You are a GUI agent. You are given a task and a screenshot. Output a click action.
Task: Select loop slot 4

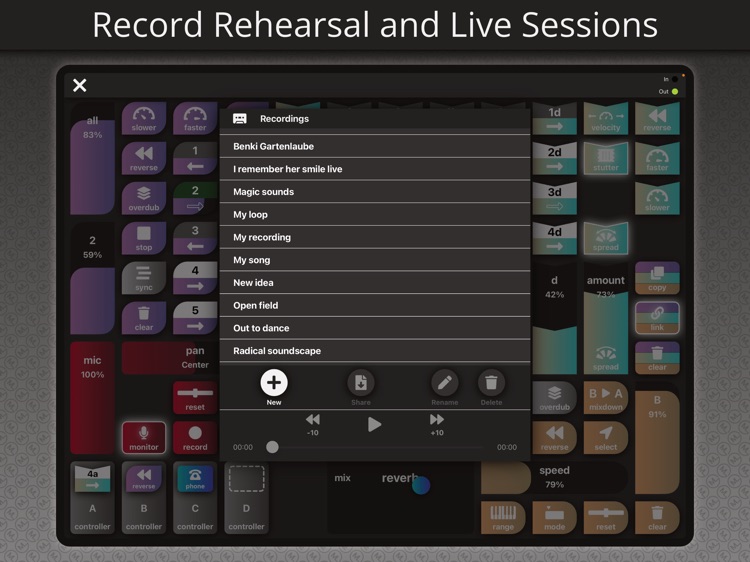tap(195, 278)
